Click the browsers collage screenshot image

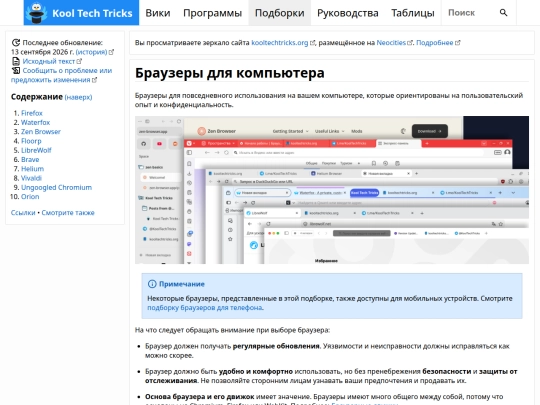(x=332, y=190)
